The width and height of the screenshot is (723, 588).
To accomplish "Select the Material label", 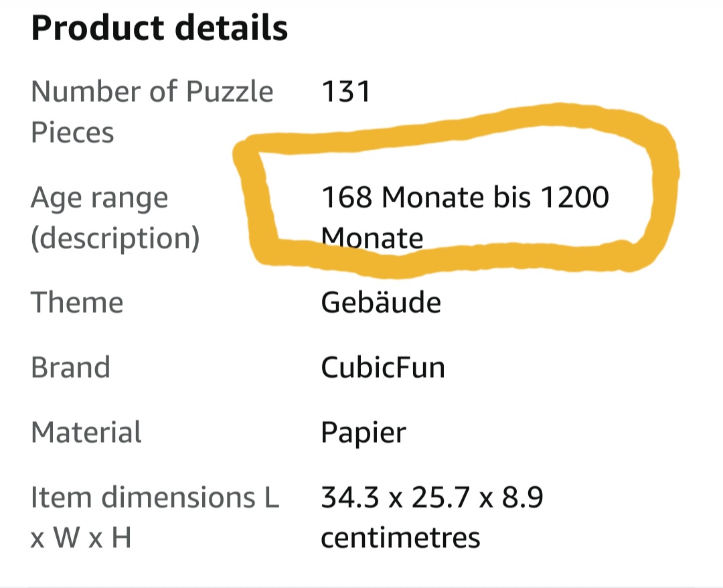I will 86,433.
